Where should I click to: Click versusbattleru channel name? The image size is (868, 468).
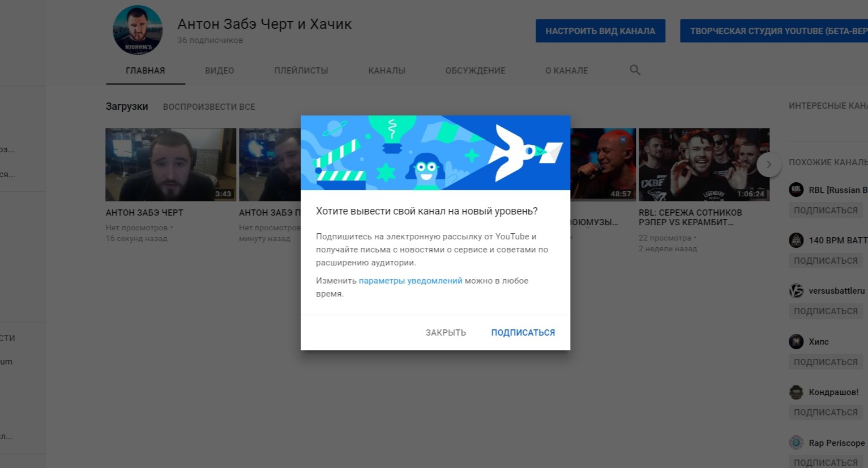point(837,291)
